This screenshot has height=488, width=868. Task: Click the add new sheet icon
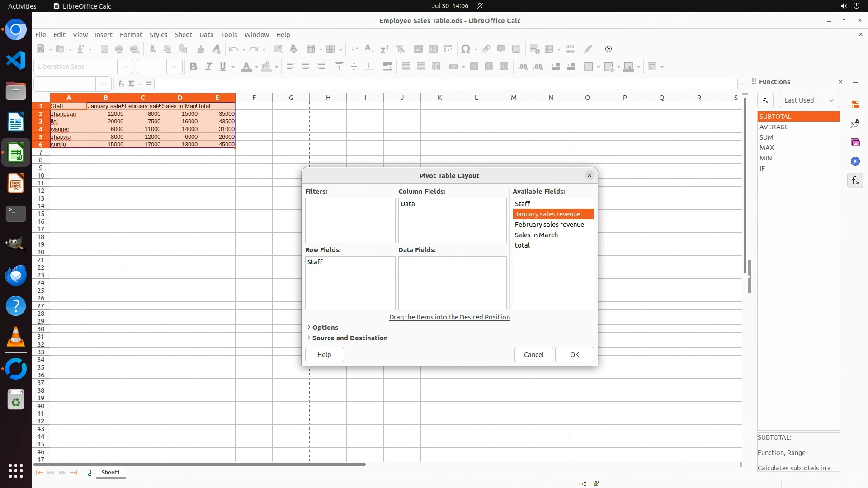[x=88, y=473]
